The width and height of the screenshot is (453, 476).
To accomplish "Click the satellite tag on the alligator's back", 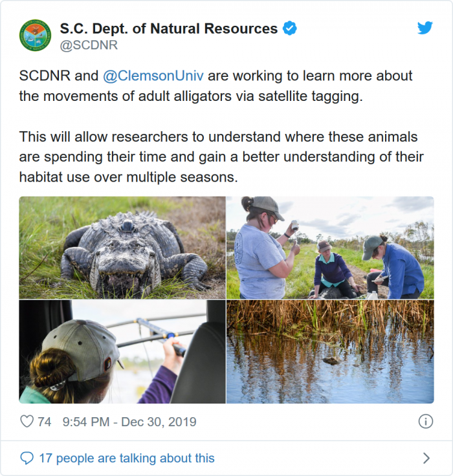I will tap(127, 226).
